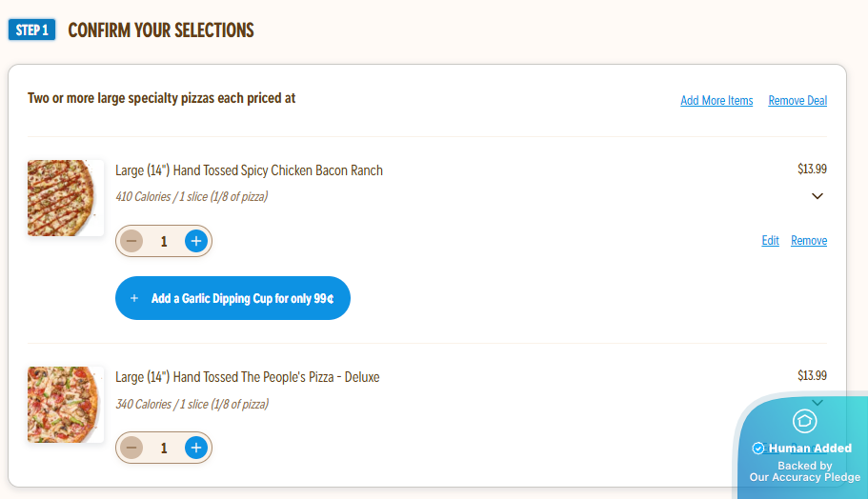
Task: Increase The People's Pizza Deluxe quantity
Action: pos(196,448)
